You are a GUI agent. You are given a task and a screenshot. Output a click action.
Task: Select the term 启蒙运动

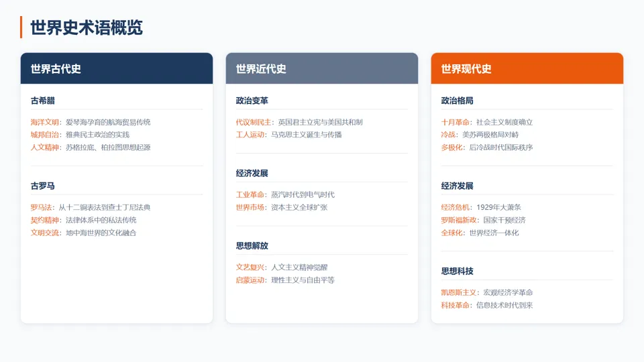point(250,280)
